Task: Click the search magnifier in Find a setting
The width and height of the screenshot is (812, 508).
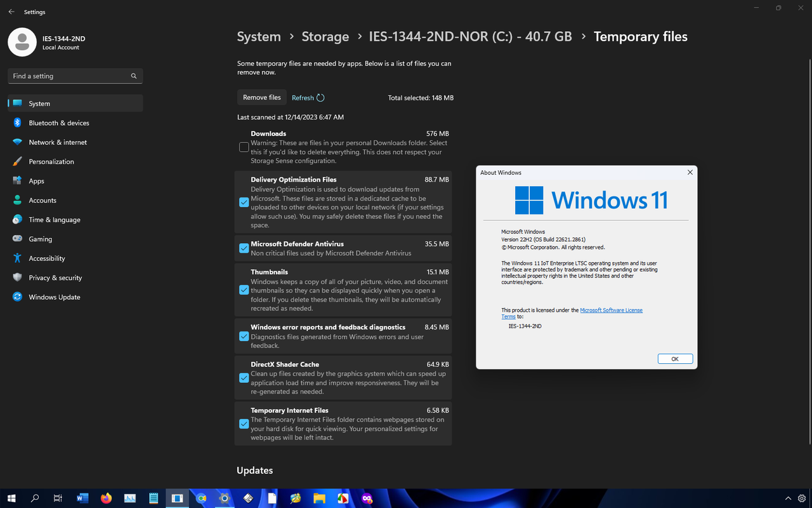Action: 134,76
